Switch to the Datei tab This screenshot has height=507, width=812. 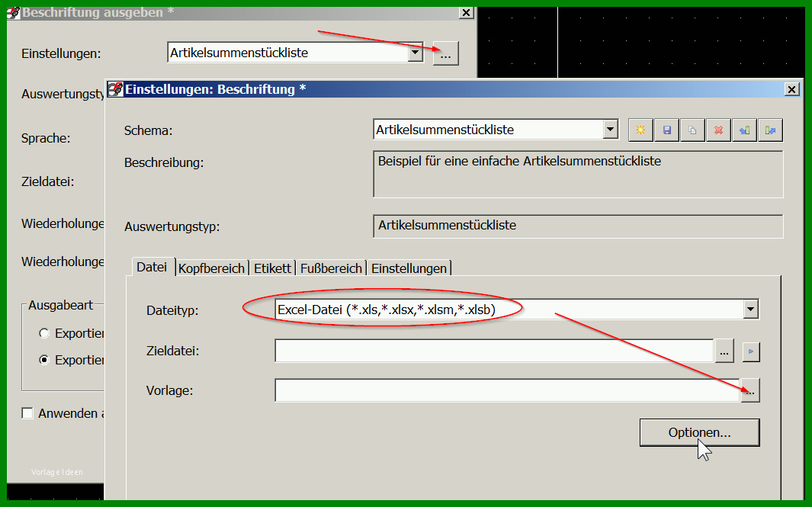pyautogui.click(x=151, y=268)
